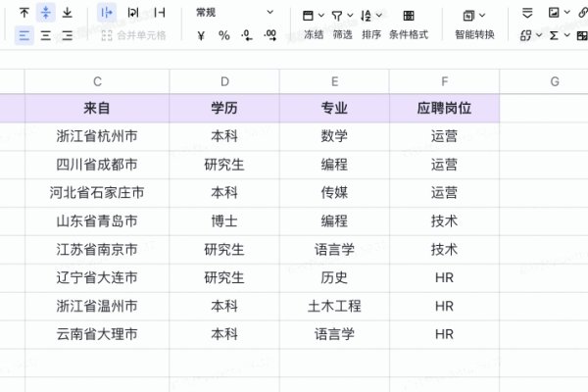
Task: Apply the percent format
Action: [224, 35]
